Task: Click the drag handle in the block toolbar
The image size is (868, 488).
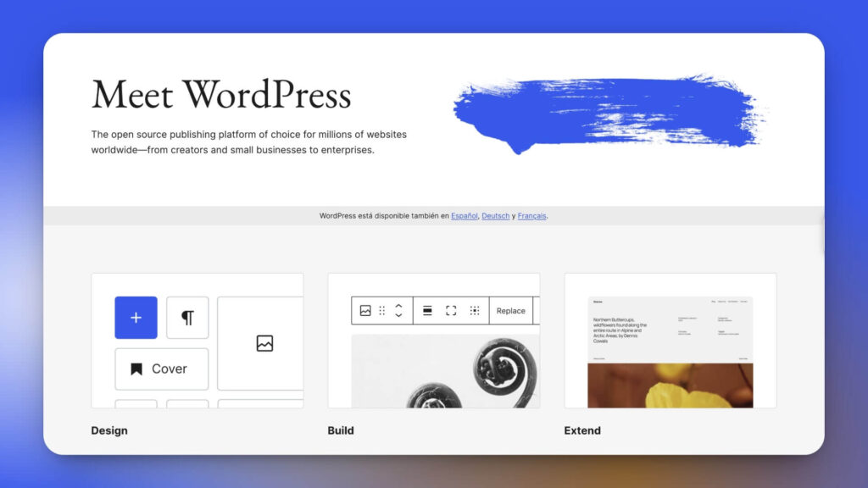Action: tap(382, 311)
